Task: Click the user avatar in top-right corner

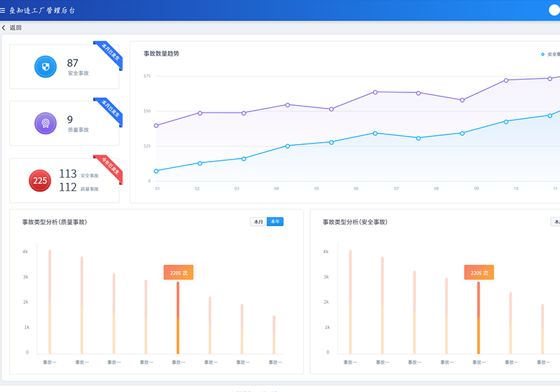Action: (554, 10)
